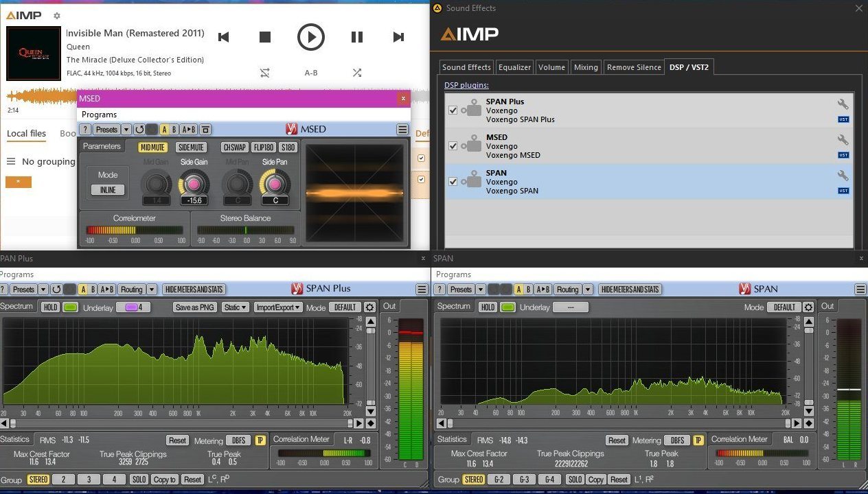Toggle repeat mode icon in AIMP
Viewport: 868px width, 494px height.
tap(265, 72)
